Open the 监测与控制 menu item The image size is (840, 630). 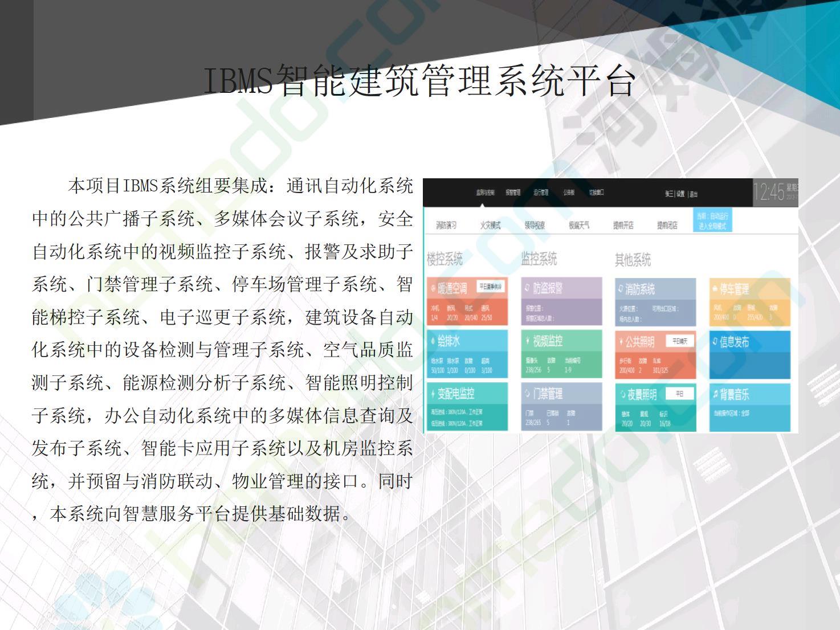click(485, 193)
